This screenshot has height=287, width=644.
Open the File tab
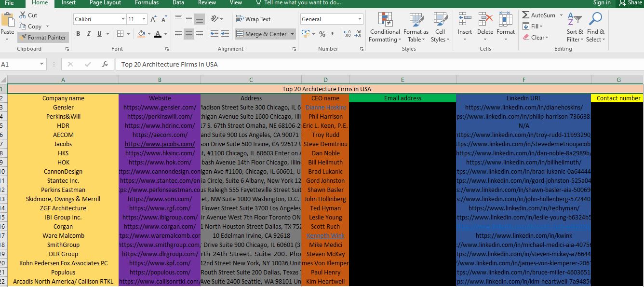coord(9,3)
